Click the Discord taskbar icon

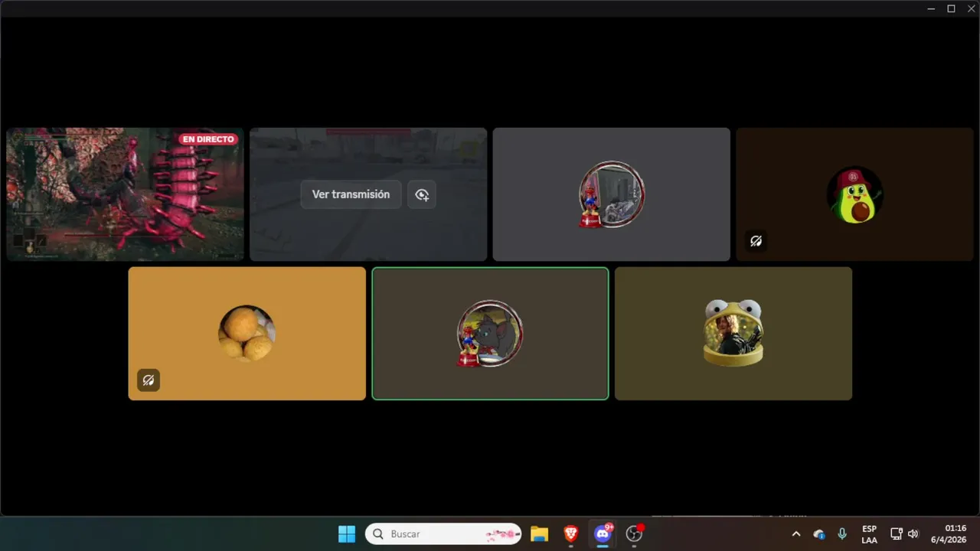pos(603,533)
